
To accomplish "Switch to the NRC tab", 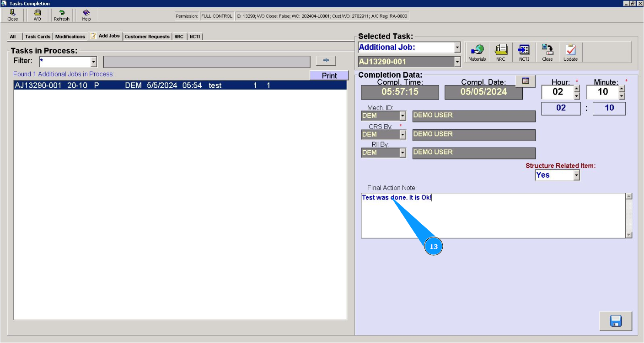I will coord(179,37).
